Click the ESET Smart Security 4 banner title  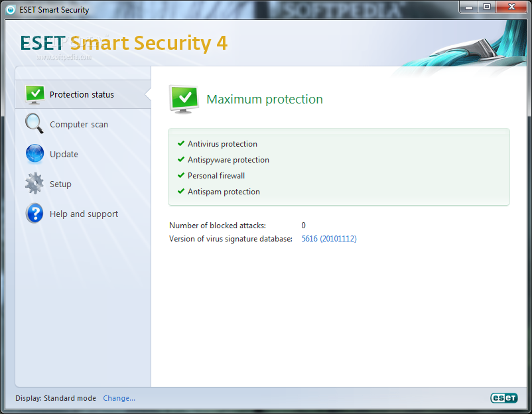(x=124, y=43)
